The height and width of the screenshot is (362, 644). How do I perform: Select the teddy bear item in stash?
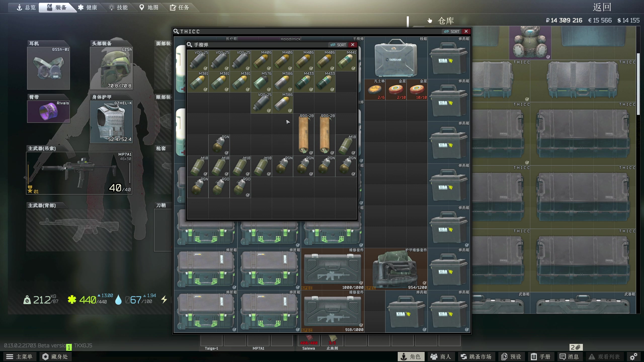coord(530,43)
